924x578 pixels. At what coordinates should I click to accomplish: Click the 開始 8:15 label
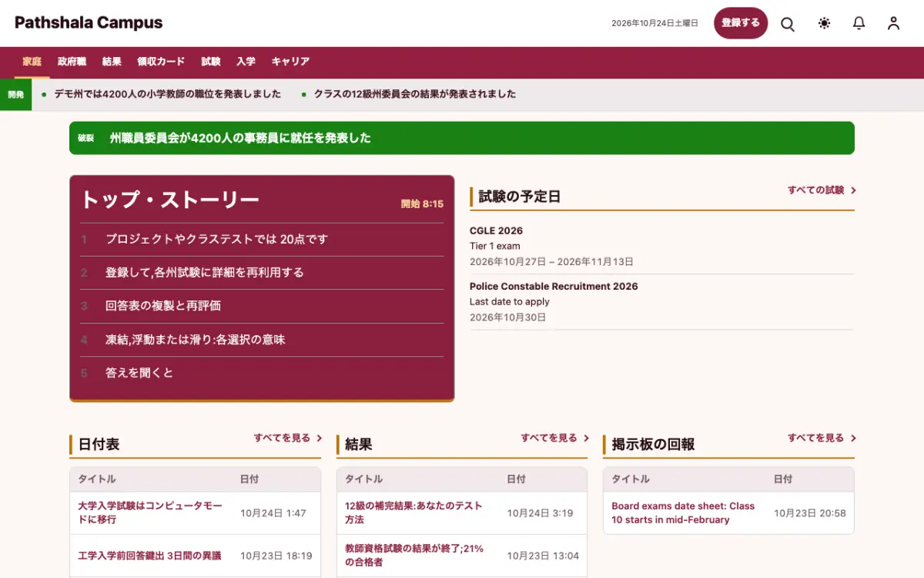point(422,204)
